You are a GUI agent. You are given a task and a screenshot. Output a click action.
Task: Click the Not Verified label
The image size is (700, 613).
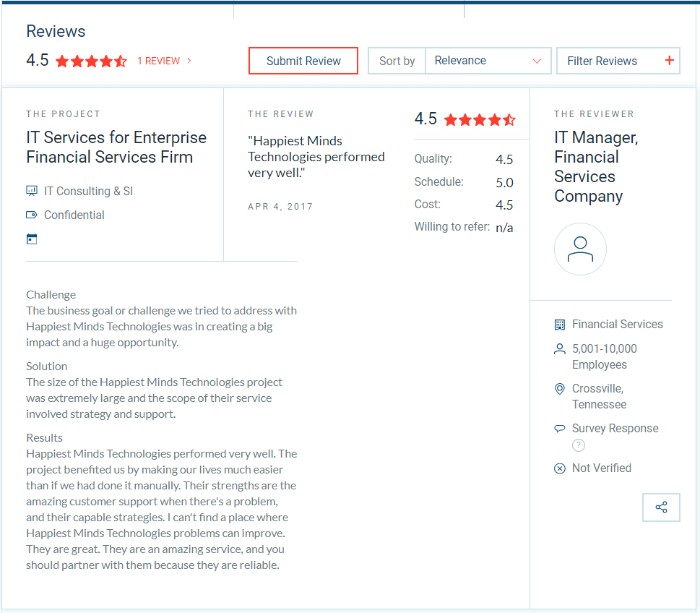[602, 468]
